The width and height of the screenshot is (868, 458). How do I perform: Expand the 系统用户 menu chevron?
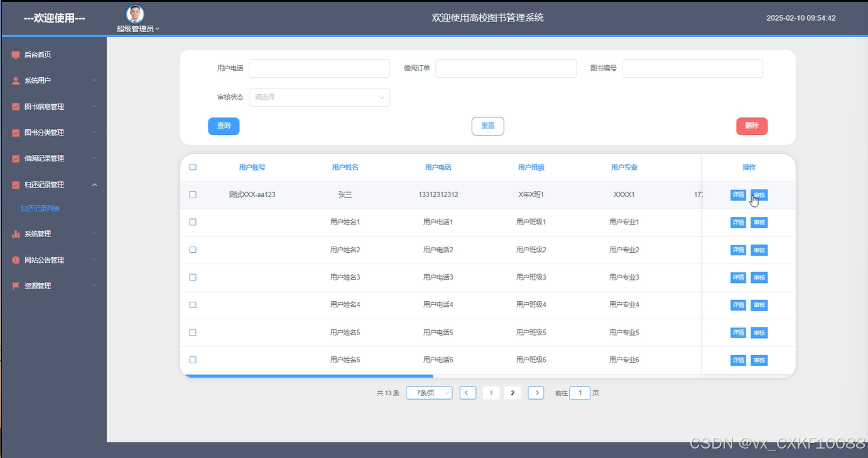pyautogui.click(x=95, y=80)
